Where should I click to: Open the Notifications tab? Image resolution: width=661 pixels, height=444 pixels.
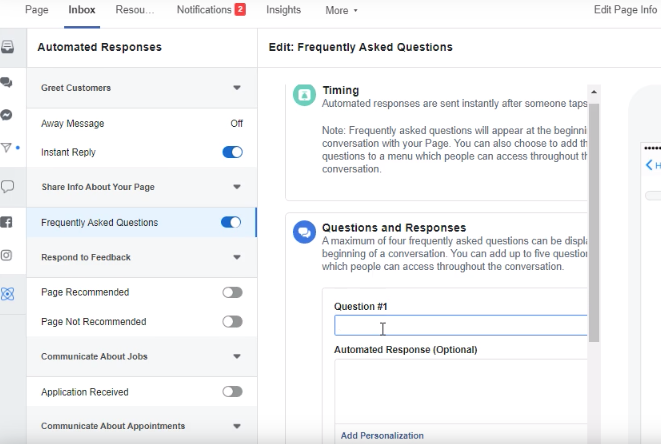[210, 10]
